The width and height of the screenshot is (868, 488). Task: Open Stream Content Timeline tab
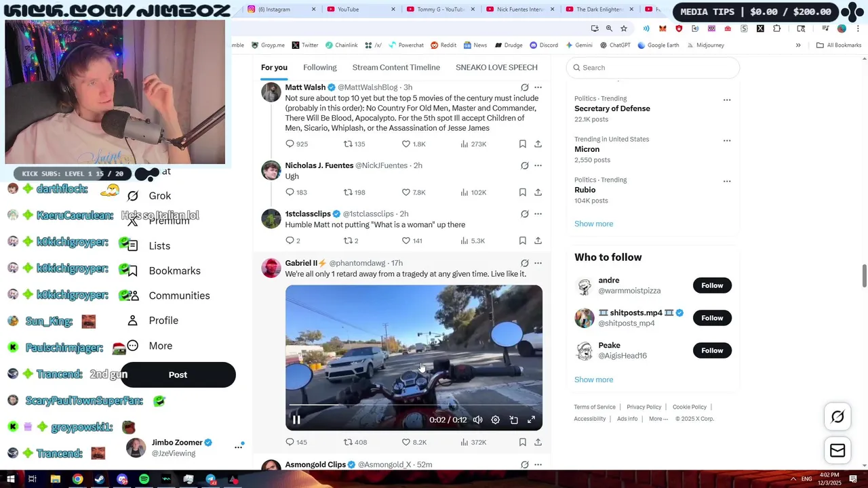click(x=396, y=67)
